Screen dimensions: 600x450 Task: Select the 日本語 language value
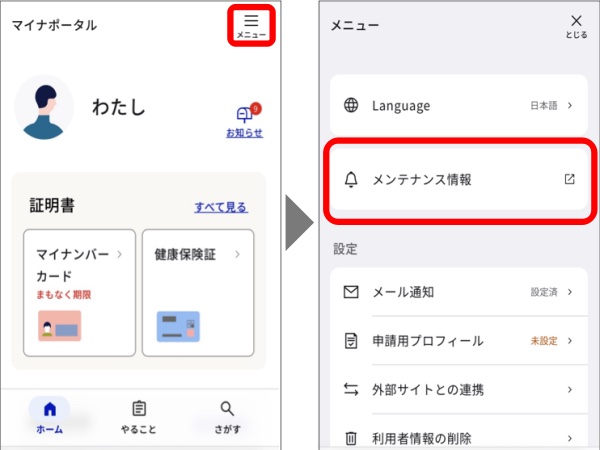point(544,106)
